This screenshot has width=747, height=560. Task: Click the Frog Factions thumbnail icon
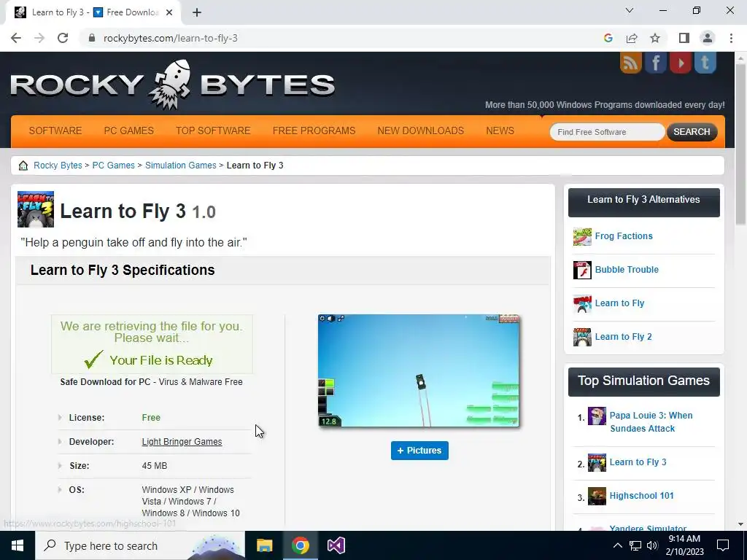582,237
